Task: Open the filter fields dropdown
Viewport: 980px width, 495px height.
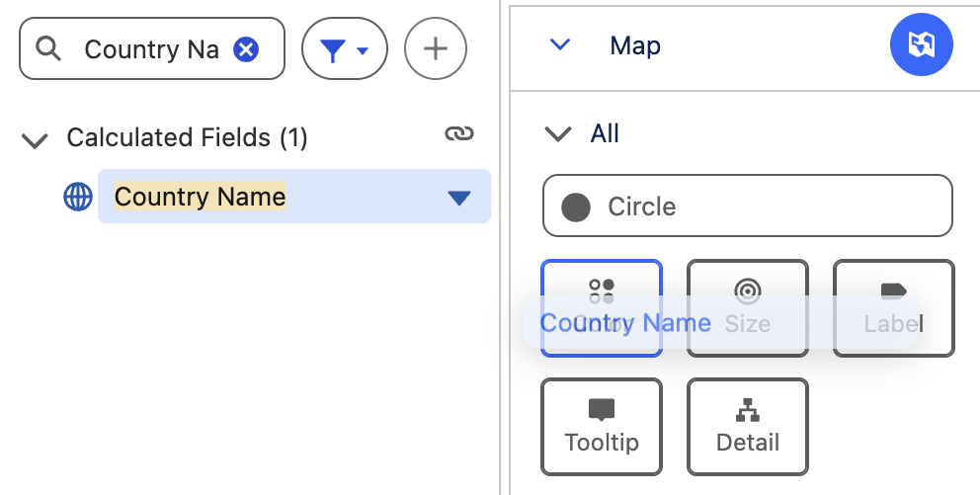Action: click(x=345, y=48)
